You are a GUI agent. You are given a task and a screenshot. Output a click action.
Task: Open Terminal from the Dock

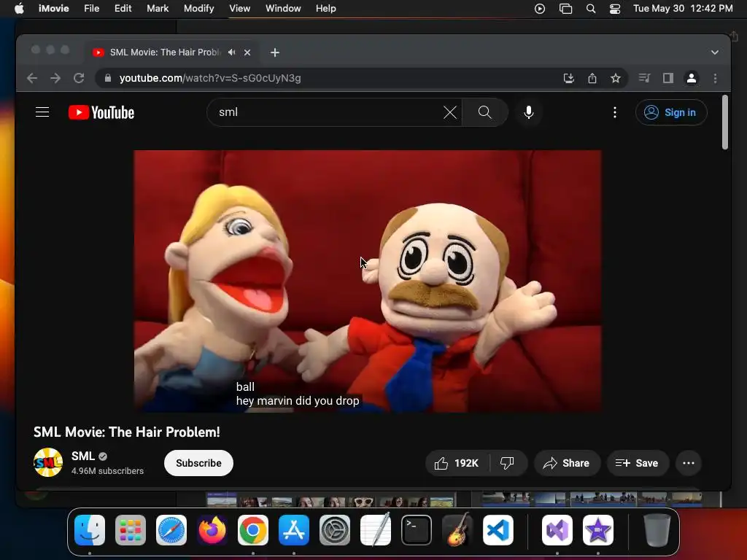pos(417,530)
